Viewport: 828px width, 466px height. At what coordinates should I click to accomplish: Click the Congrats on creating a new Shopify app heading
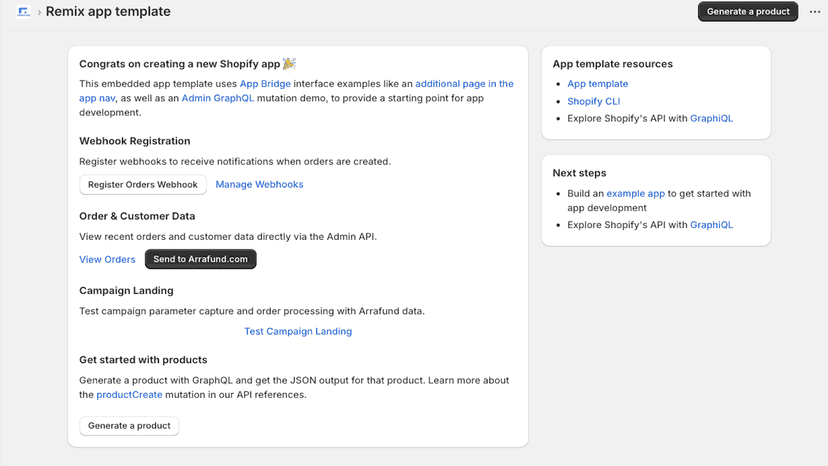click(x=187, y=64)
